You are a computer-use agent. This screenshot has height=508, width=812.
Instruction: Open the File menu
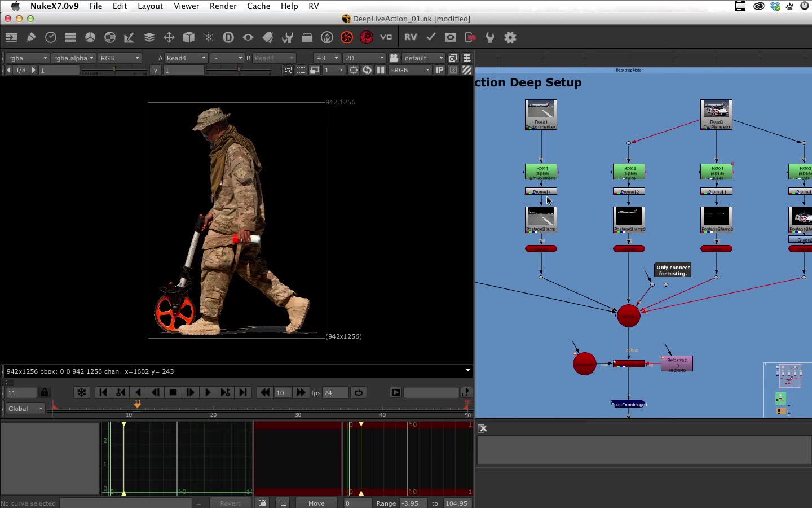tap(96, 6)
